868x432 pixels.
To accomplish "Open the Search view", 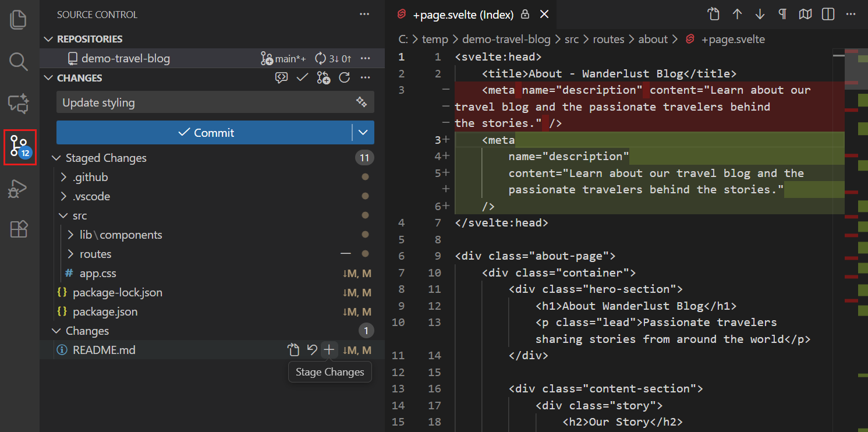I will (18, 61).
